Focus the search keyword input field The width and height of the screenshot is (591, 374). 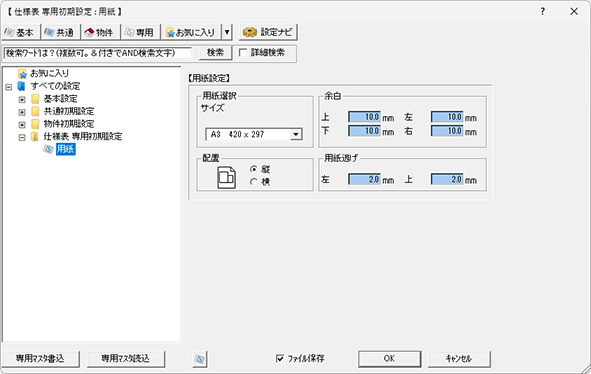(x=98, y=53)
